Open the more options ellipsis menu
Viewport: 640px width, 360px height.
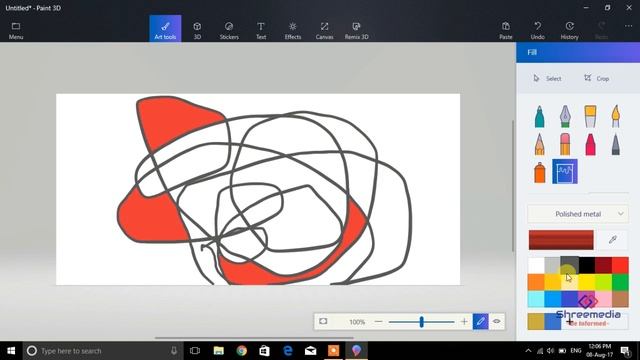pos(628,26)
